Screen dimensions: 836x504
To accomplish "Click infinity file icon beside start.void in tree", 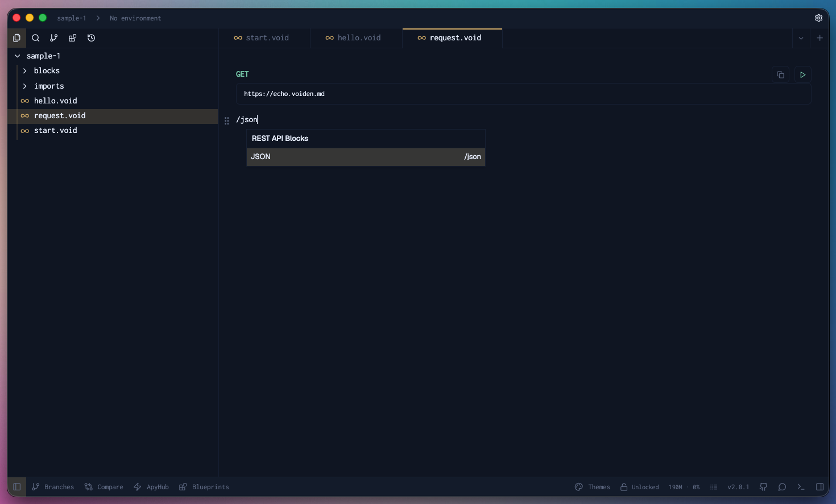I will [x=24, y=131].
